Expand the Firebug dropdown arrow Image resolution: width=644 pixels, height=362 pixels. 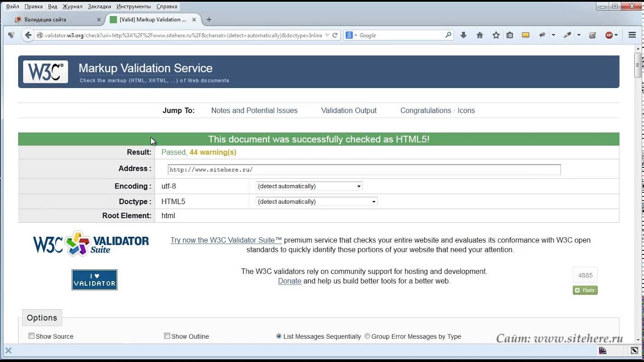coord(553,35)
